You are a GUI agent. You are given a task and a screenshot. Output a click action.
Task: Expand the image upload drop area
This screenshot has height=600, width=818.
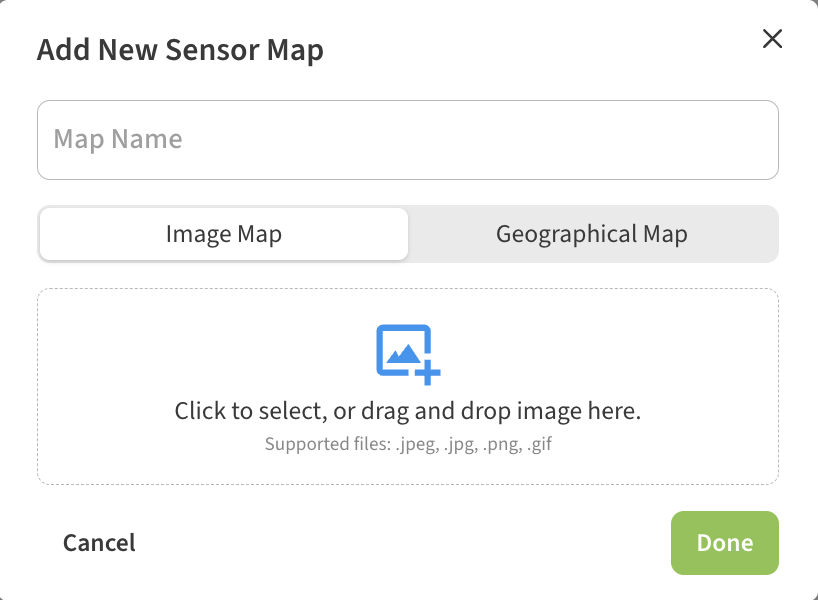(x=408, y=386)
